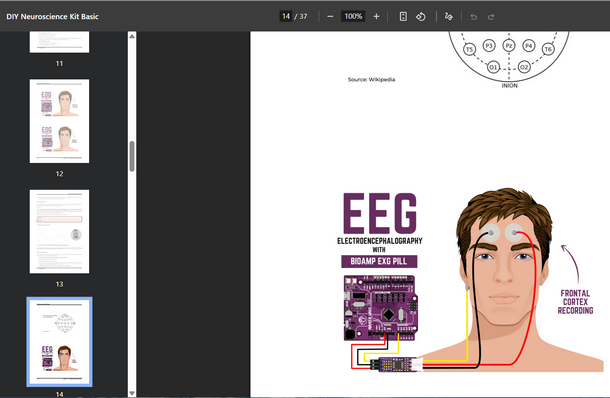Click the O2 electrode circle in the diagram
This screenshot has height=398, width=610.
(524, 67)
